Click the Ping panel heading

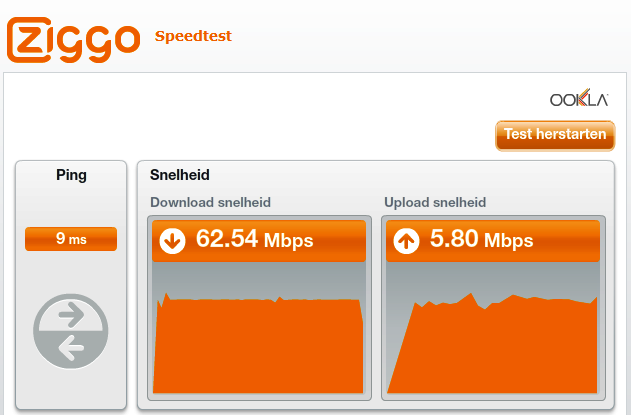pyautogui.click(x=71, y=175)
